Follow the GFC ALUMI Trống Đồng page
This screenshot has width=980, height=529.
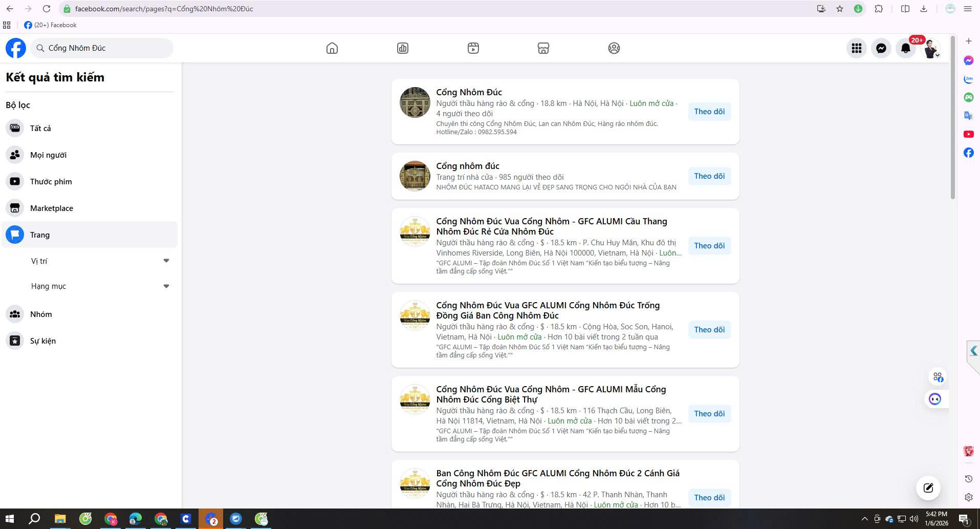pos(709,330)
